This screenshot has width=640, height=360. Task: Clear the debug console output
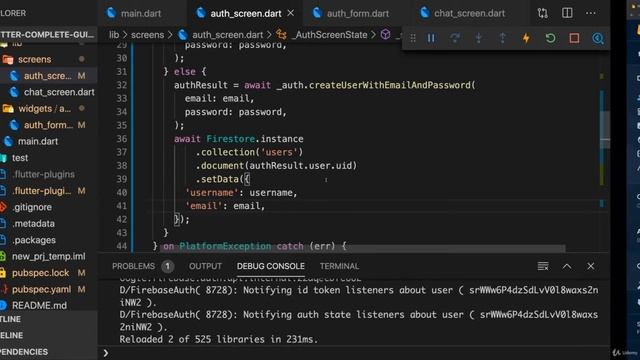pos(543,266)
